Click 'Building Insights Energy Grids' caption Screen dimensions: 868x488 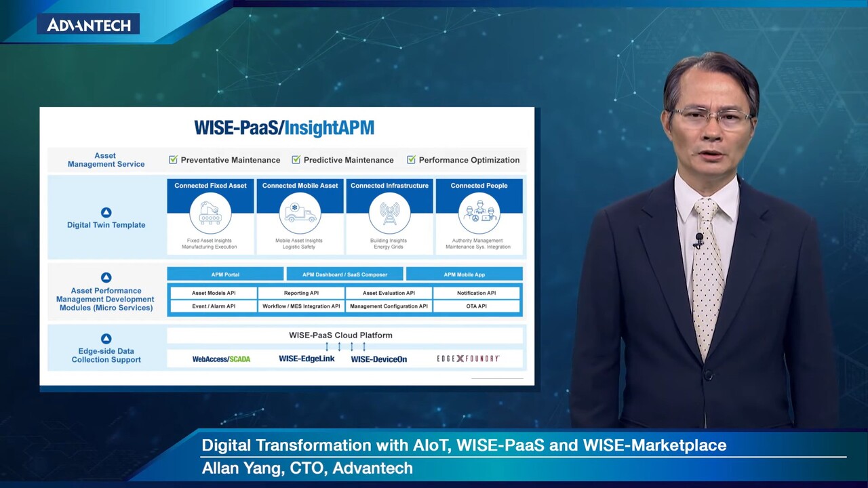389,243
